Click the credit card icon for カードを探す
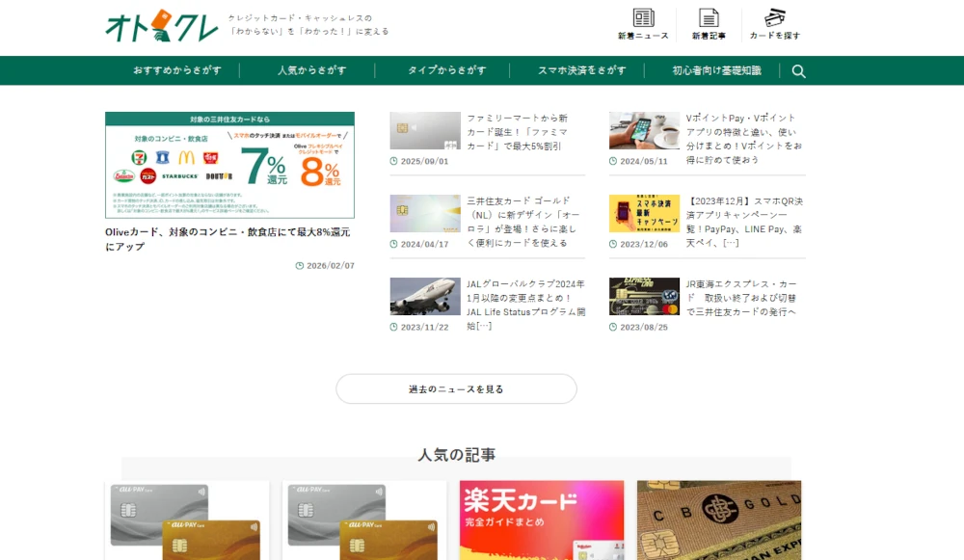The width and height of the screenshot is (964, 560). coord(777,19)
